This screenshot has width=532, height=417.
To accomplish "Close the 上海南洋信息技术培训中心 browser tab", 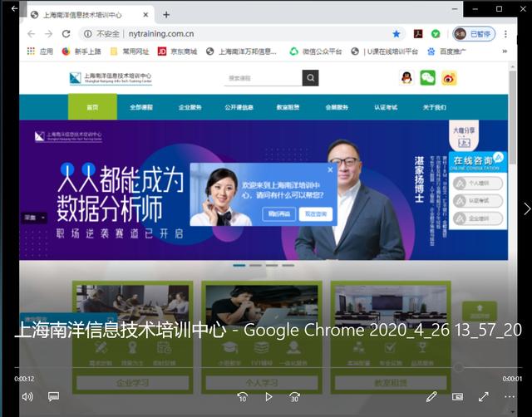I will [x=145, y=15].
